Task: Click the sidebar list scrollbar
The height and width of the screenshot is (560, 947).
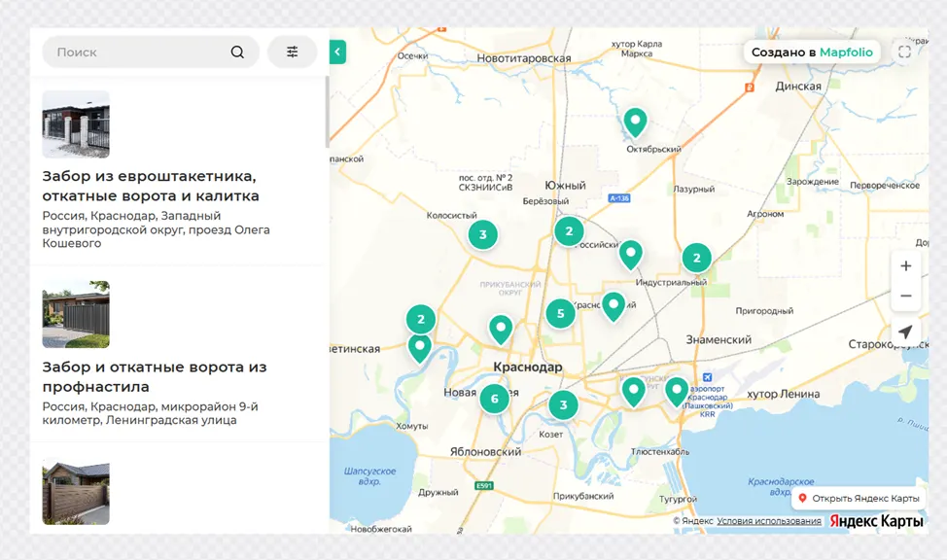Action: point(328,113)
